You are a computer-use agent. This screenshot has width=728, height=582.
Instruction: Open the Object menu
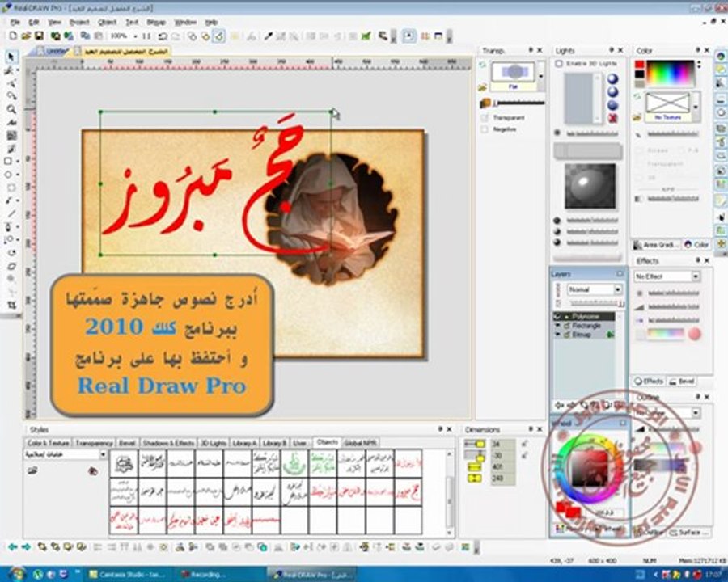click(x=108, y=22)
